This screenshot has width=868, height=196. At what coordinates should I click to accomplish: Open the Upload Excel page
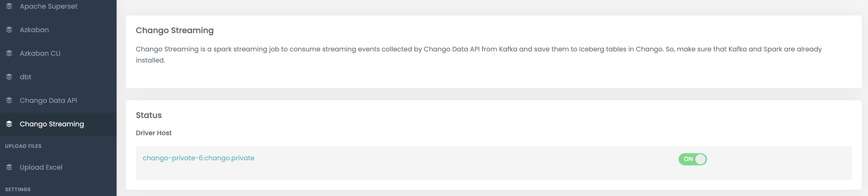point(41,167)
